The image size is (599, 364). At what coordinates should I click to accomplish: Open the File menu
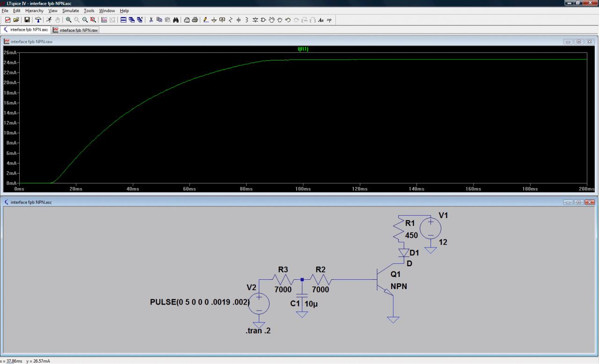(5, 10)
